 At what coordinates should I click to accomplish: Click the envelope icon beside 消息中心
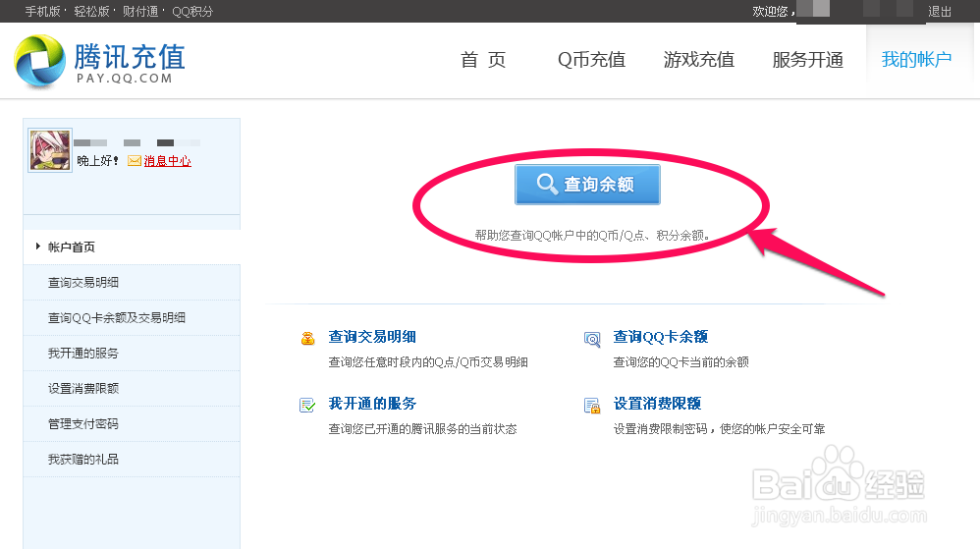pyautogui.click(x=135, y=161)
